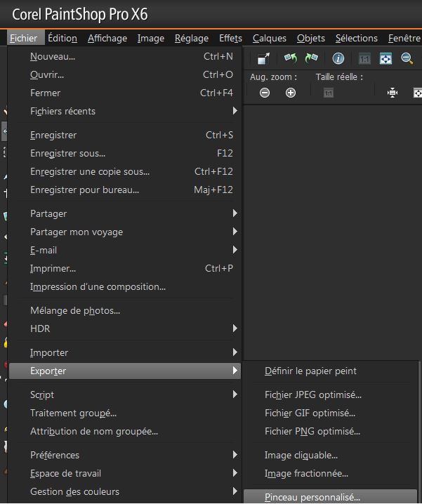The width and height of the screenshot is (422, 504).
Task: Click the fit window to image toolbar icon
Action: click(x=385, y=58)
